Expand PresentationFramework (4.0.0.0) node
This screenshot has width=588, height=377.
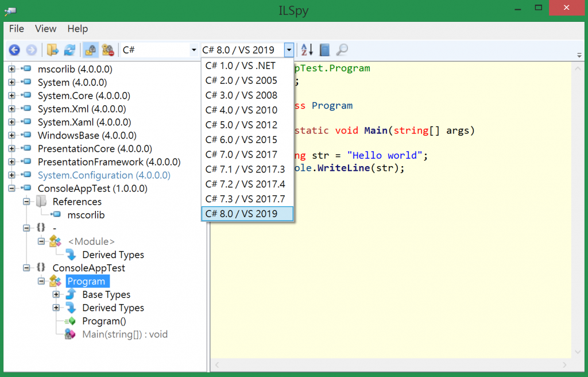click(x=11, y=162)
